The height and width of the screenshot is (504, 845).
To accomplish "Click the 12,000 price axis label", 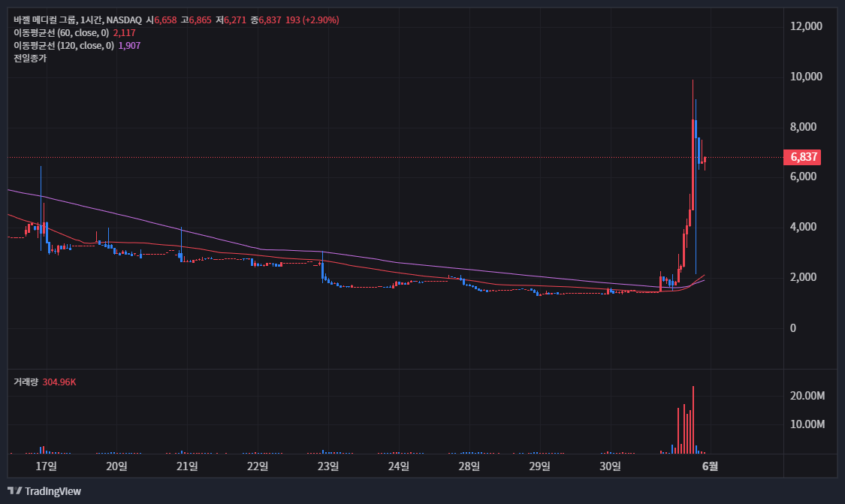I will tap(806, 26).
